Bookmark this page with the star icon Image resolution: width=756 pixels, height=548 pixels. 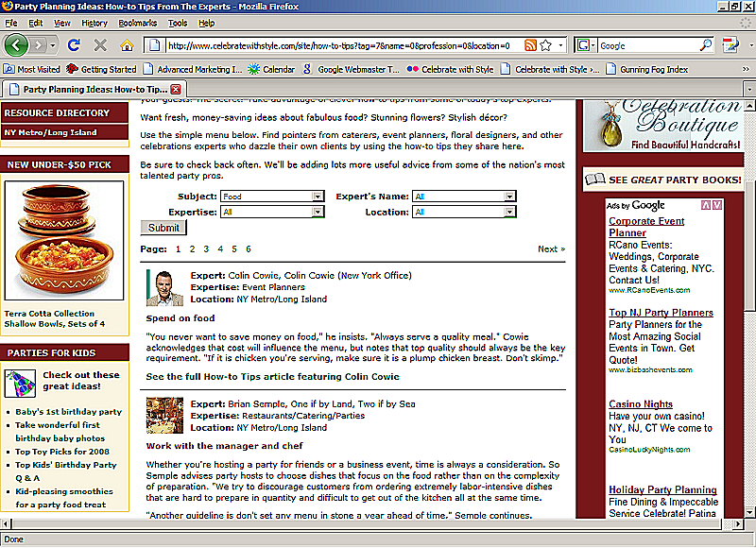tap(546, 44)
